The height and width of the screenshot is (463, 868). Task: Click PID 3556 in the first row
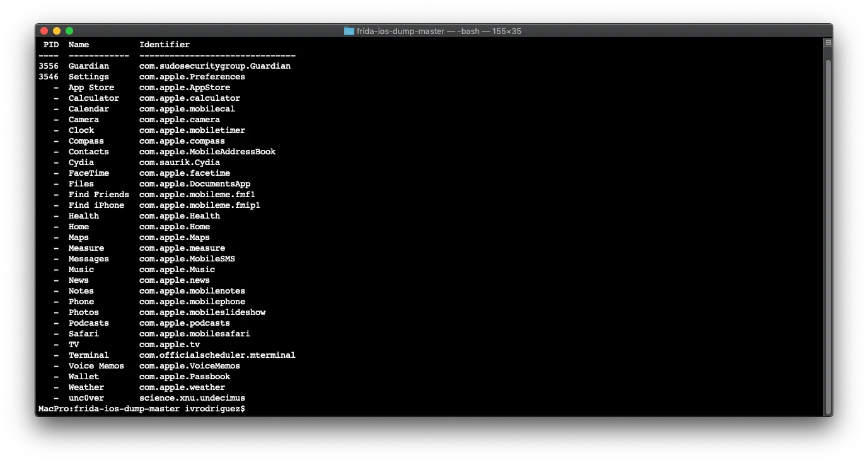click(x=49, y=66)
